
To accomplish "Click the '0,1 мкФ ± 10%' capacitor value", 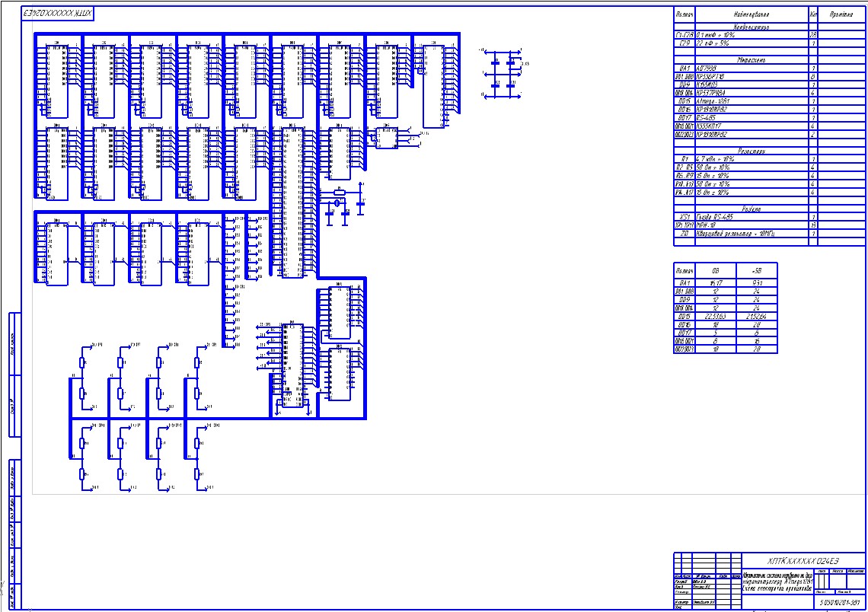I will point(716,35).
